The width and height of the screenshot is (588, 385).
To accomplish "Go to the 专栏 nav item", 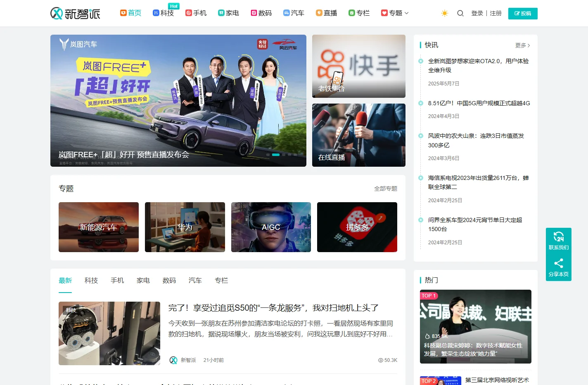I will coord(359,13).
